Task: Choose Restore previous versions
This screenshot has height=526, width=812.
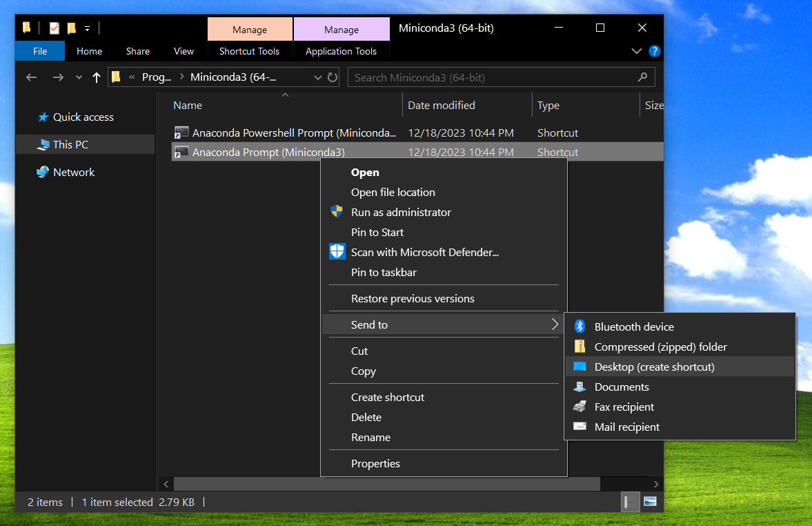Action: coord(444,298)
